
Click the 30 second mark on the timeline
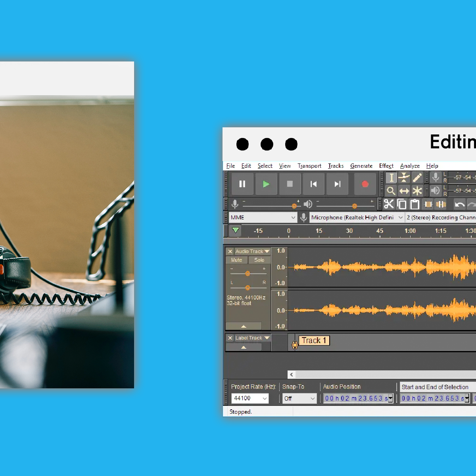[x=349, y=231]
